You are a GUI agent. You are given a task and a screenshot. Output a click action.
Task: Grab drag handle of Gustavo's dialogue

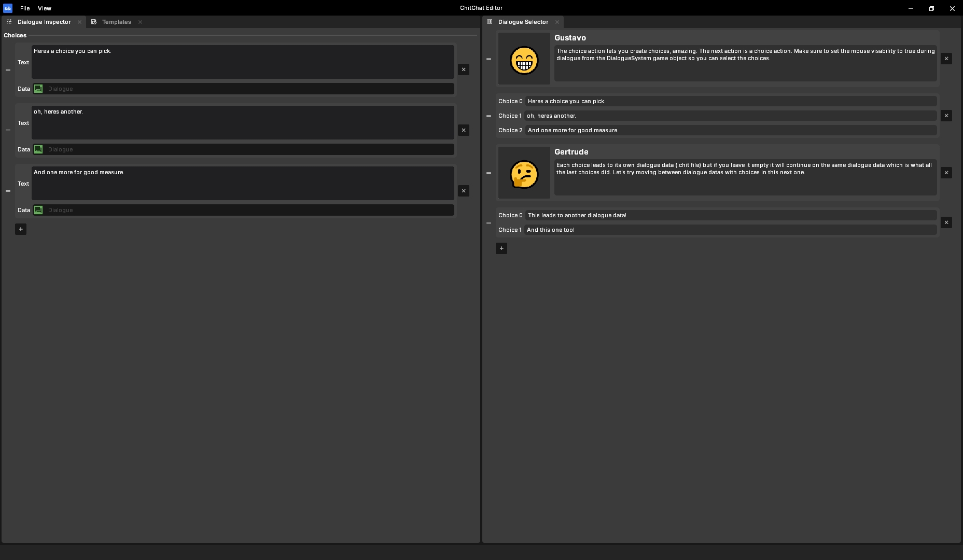coord(489,59)
